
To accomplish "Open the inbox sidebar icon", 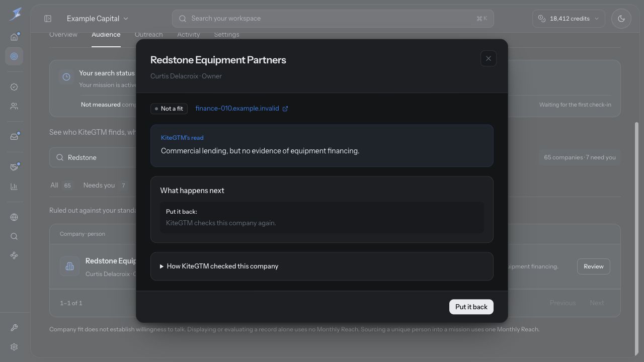I will tap(14, 137).
